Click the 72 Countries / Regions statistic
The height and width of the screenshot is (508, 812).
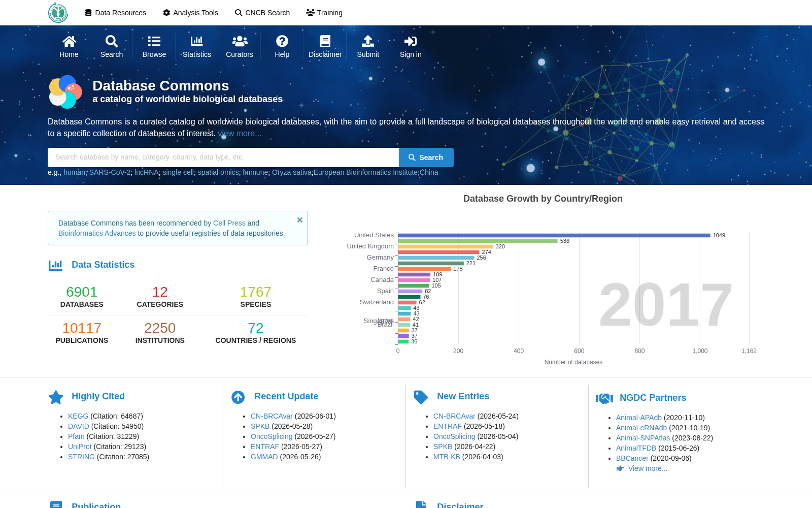(256, 333)
